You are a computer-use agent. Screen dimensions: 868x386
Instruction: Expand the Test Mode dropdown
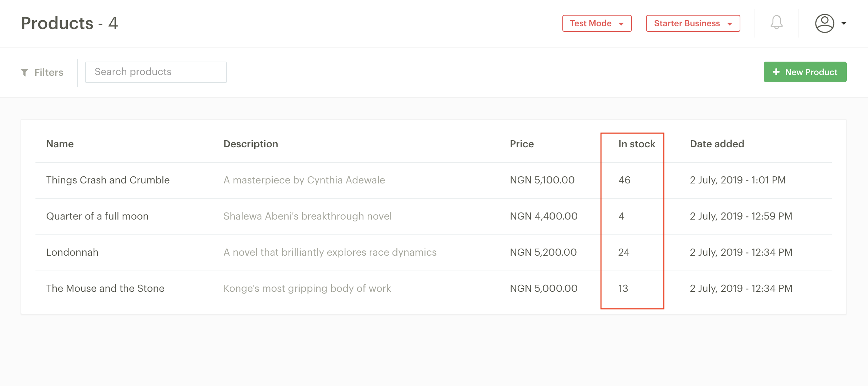click(597, 23)
